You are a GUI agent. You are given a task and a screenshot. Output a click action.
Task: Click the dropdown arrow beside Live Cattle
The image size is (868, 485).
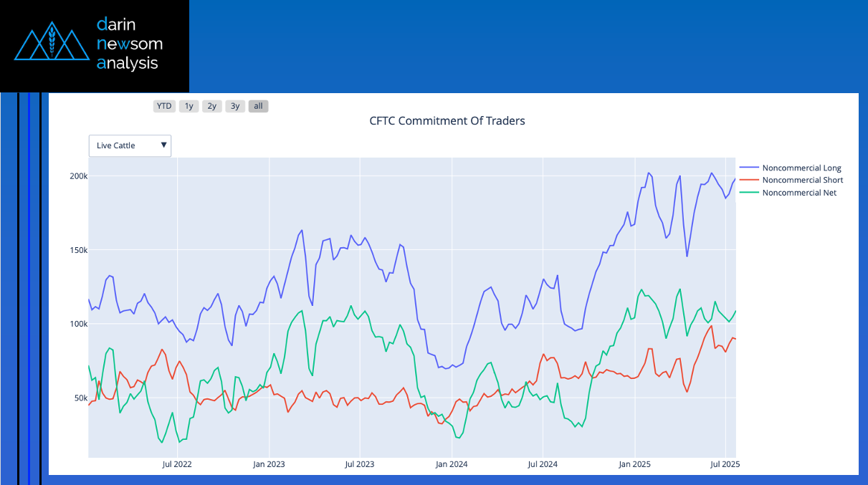coord(164,145)
